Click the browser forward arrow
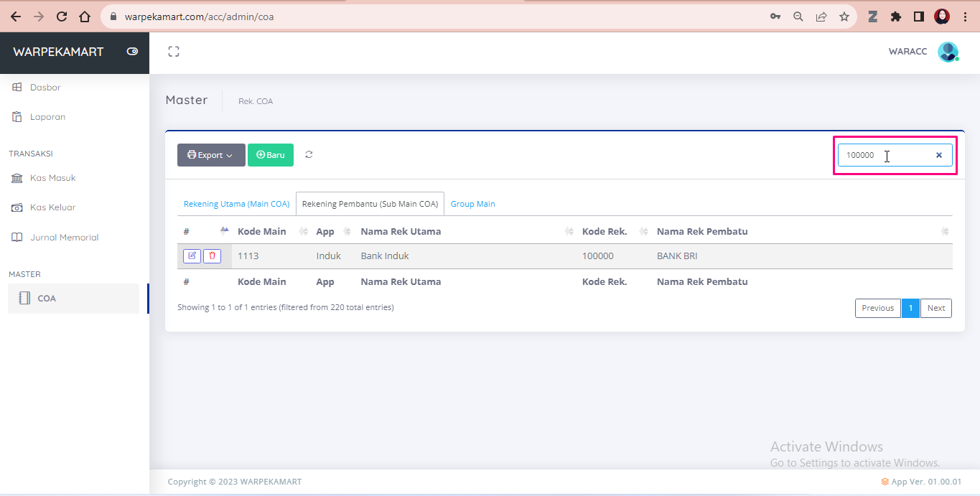980x496 pixels. [39, 17]
